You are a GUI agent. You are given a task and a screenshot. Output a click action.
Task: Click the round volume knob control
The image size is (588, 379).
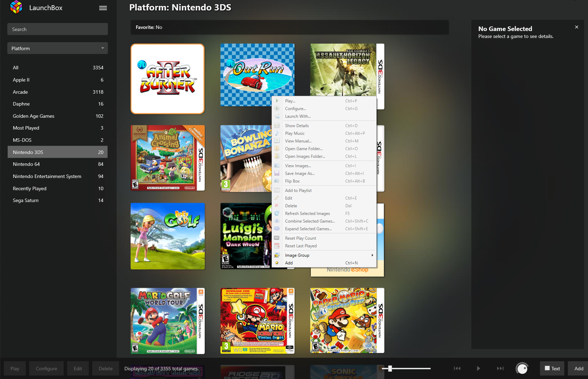click(x=522, y=368)
